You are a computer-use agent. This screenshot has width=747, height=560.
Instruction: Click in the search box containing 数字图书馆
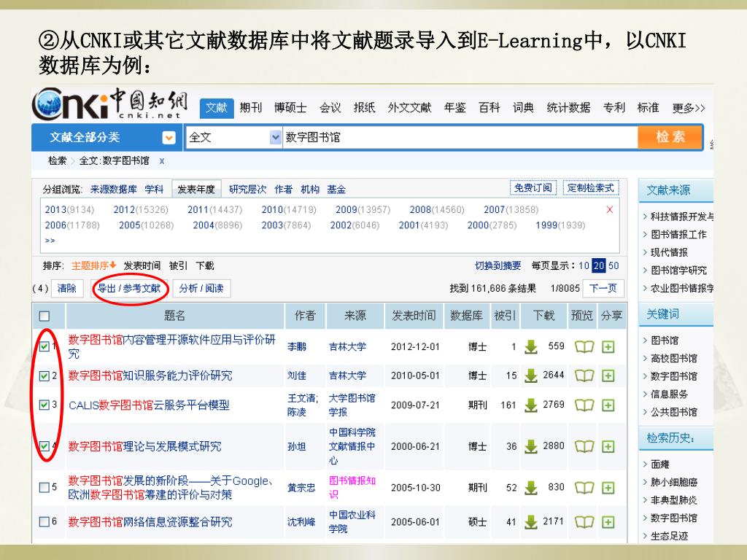pos(460,138)
